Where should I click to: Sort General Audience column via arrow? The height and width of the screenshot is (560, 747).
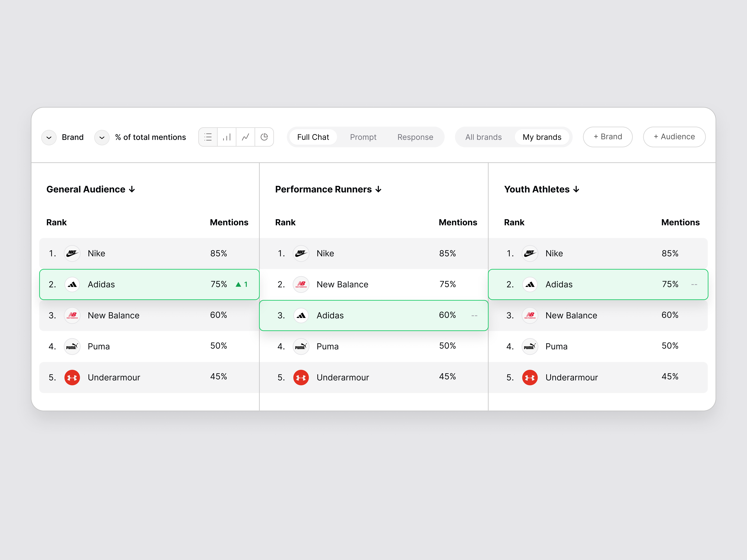click(x=132, y=189)
